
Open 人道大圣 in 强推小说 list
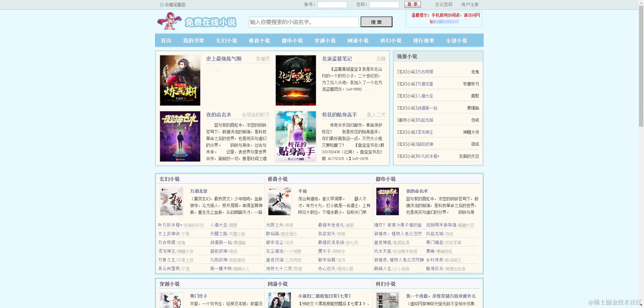[425, 96]
